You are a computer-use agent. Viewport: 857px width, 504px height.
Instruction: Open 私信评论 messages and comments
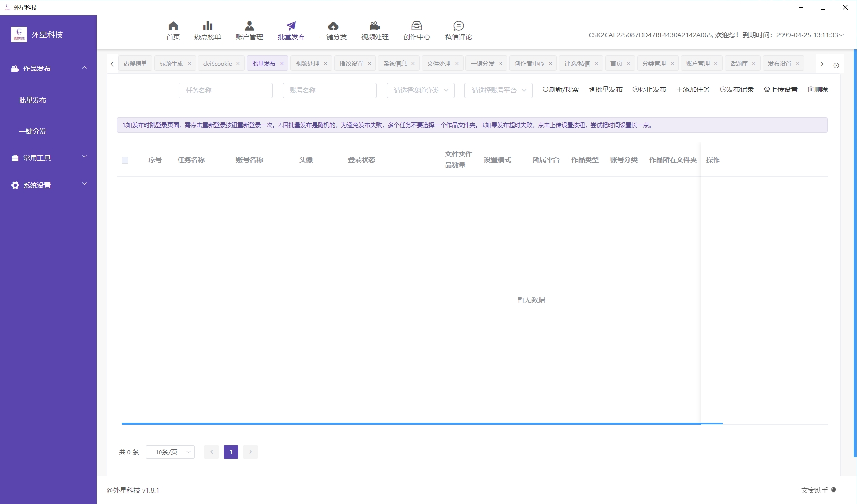tap(458, 30)
